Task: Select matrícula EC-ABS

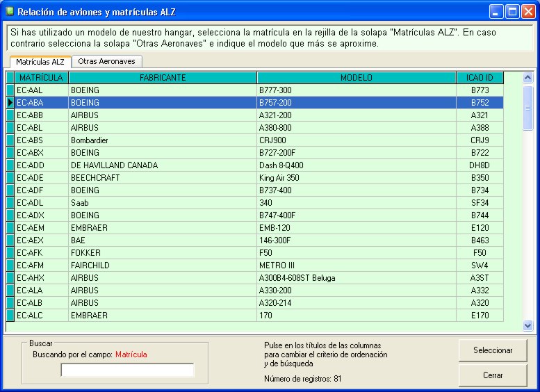Action: coord(41,140)
